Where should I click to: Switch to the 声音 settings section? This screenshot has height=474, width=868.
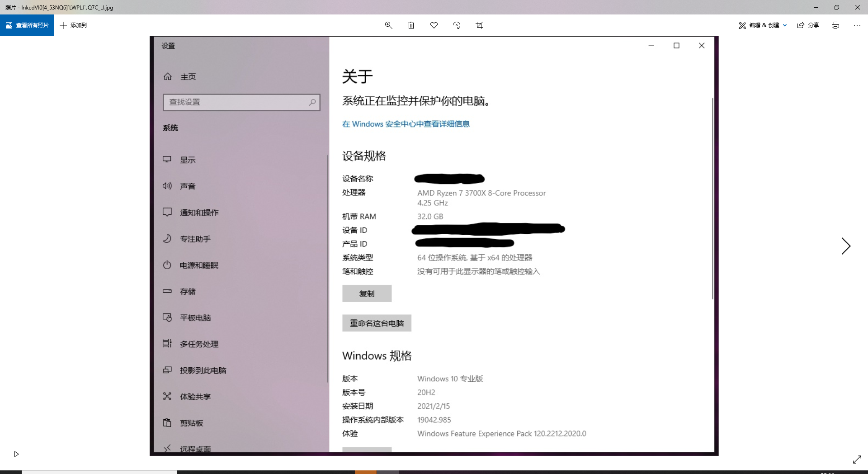point(188,185)
